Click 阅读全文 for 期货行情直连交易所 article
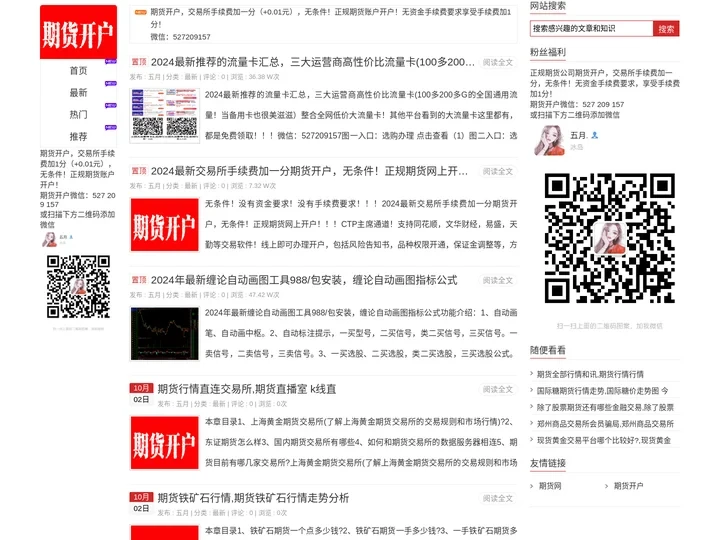 pyautogui.click(x=497, y=389)
